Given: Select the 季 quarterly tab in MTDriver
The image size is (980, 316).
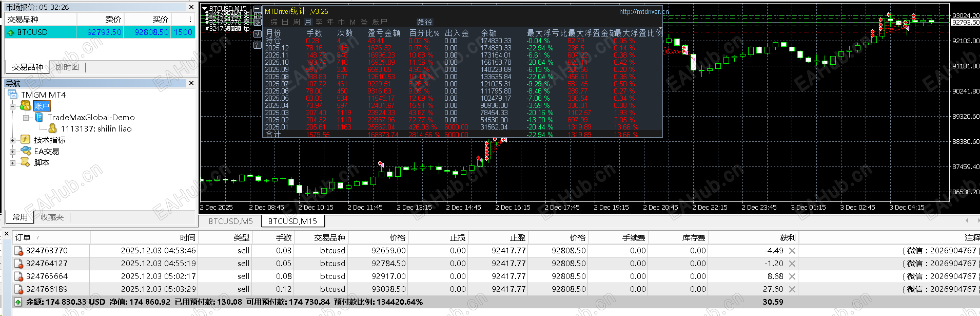Looking at the screenshot, I should (319, 22).
